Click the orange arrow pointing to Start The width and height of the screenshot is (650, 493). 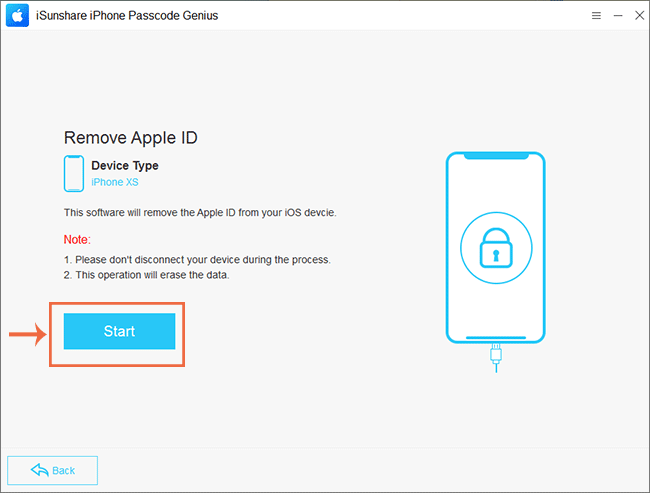[28, 334]
